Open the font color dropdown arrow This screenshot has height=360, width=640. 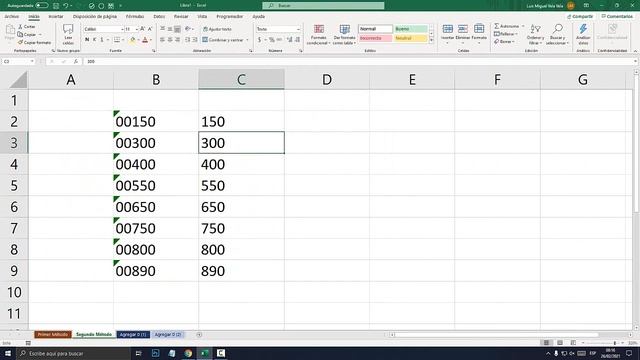(151, 40)
